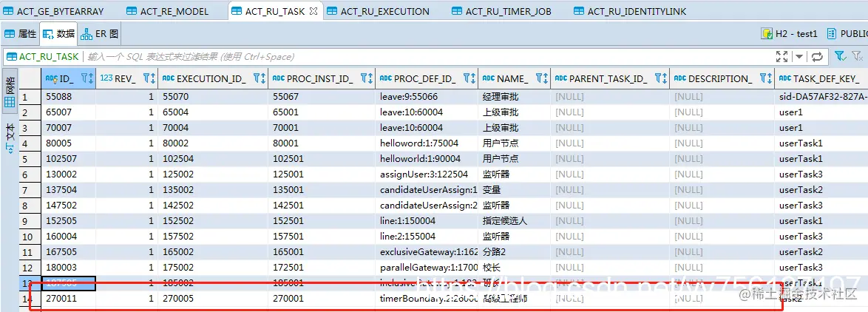868x312 pixels.
Task: Select the 指定候选人 name cell
Action: click(515, 221)
